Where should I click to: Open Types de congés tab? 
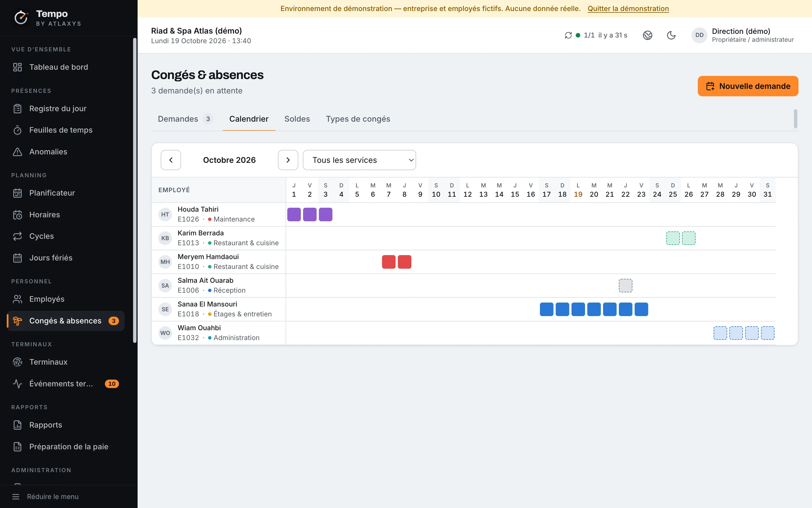358,119
